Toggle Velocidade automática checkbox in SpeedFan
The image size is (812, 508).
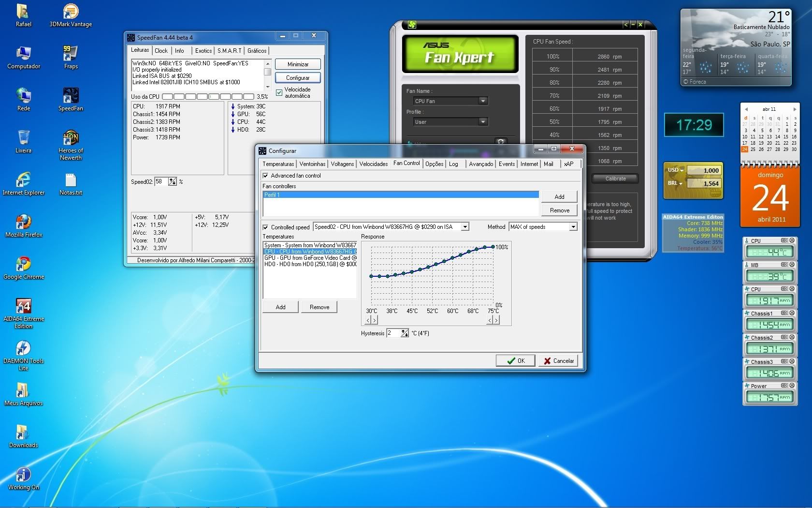pyautogui.click(x=279, y=92)
